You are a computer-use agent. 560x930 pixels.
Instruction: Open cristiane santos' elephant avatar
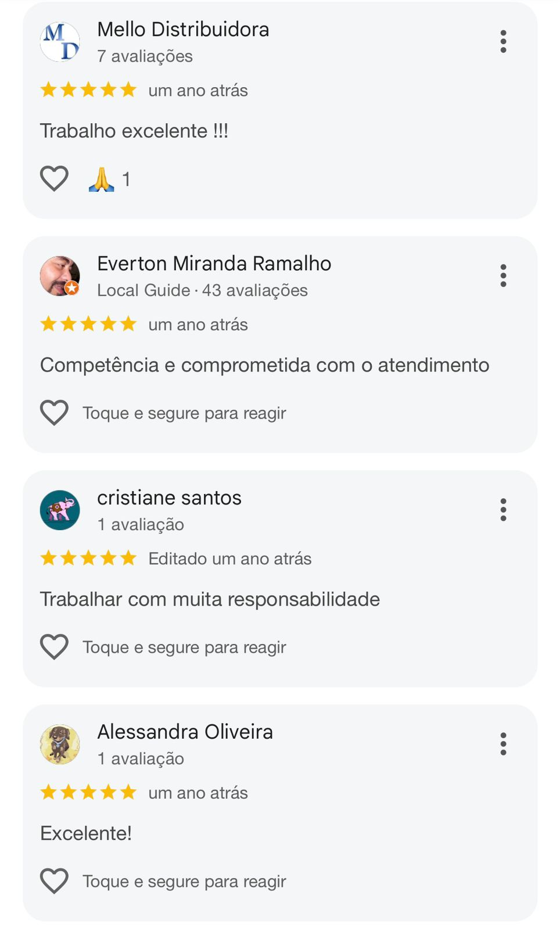pyautogui.click(x=60, y=510)
